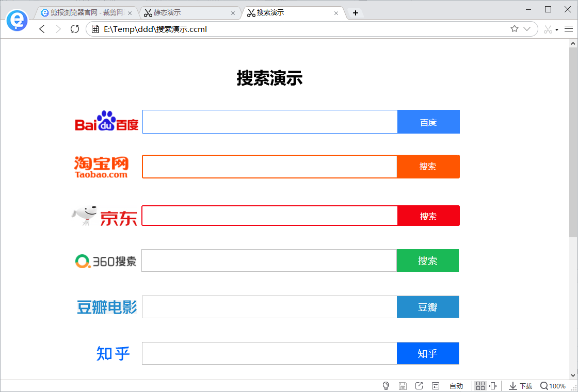Focus the 豆瓣电影 search input field
Screen dimensions: 578x392
[x=269, y=307]
